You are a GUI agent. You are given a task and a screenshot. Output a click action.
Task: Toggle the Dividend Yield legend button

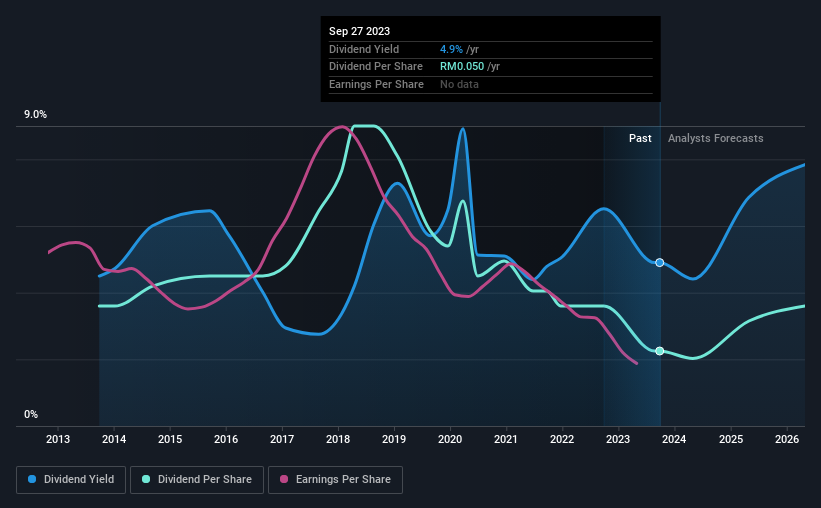pyautogui.click(x=71, y=480)
